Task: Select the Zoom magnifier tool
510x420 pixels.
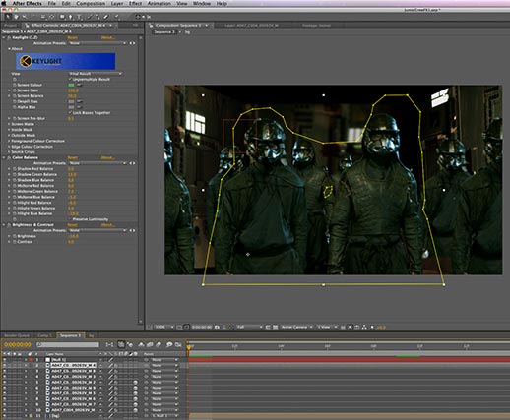Action: click(25, 17)
